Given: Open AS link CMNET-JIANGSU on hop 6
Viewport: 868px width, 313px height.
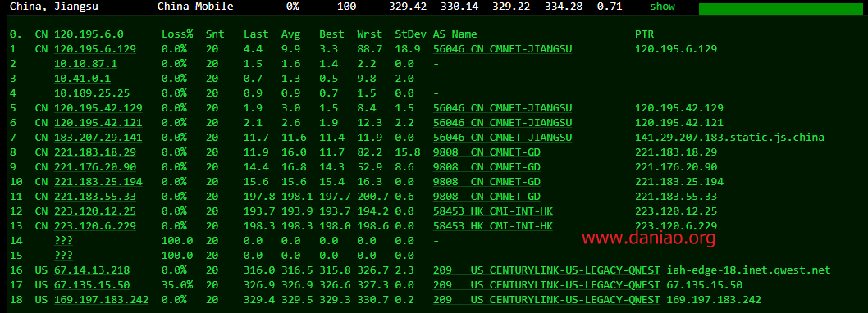Looking at the screenshot, I should coord(503,123).
